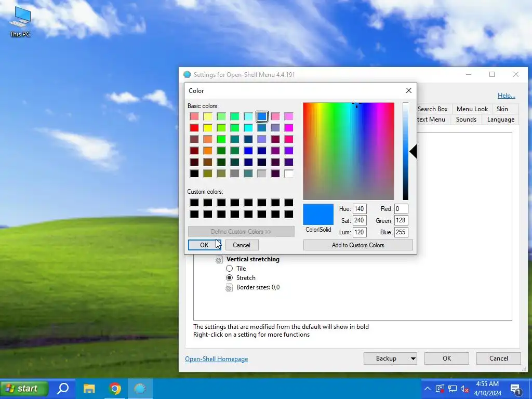
Task: Pick the red basic color swatch
Action: tap(194, 128)
